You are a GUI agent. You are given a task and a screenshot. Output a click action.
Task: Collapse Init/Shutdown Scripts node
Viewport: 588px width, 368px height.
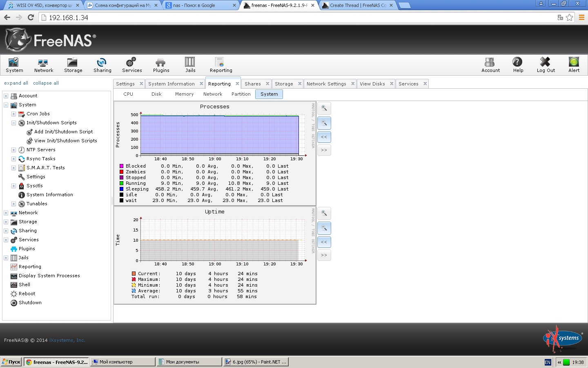pyautogui.click(x=13, y=123)
